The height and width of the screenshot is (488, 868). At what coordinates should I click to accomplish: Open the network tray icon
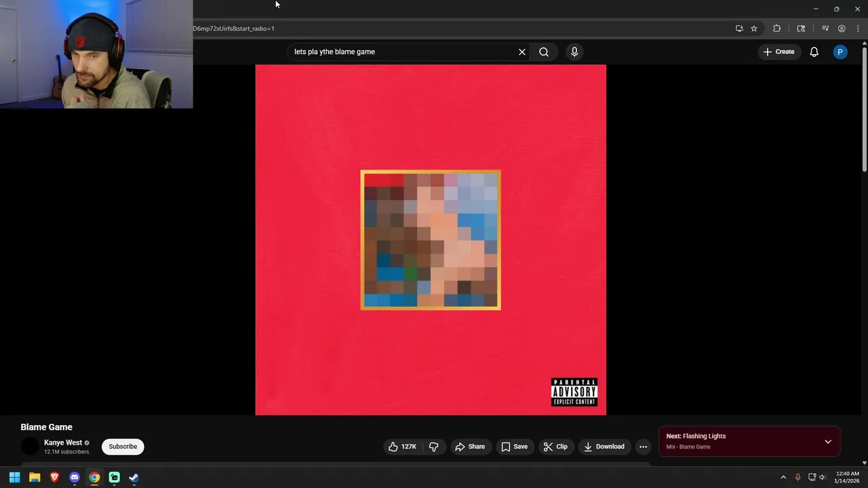[x=812, y=477]
